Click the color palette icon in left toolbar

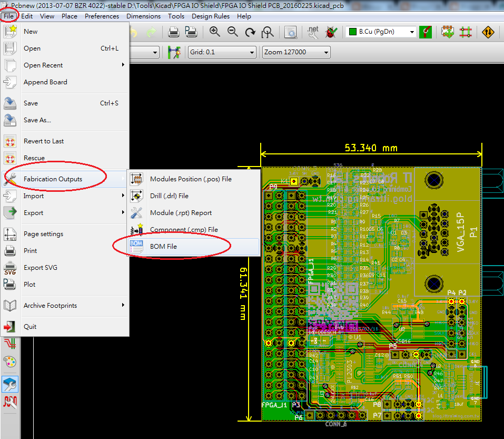point(10,362)
